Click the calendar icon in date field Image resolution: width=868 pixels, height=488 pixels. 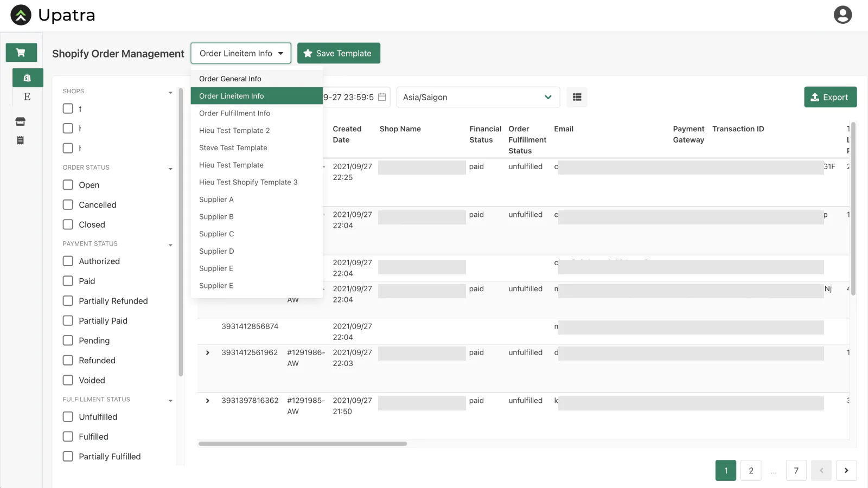click(x=382, y=97)
